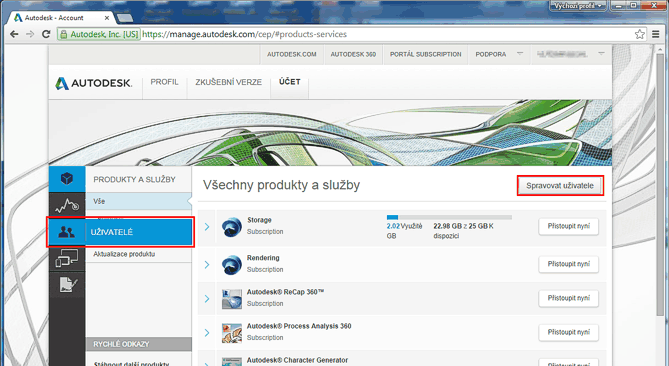Screen dimensions: 669x366
Task: Click the Autodesk Character Generator name
Action: coord(297,360)
